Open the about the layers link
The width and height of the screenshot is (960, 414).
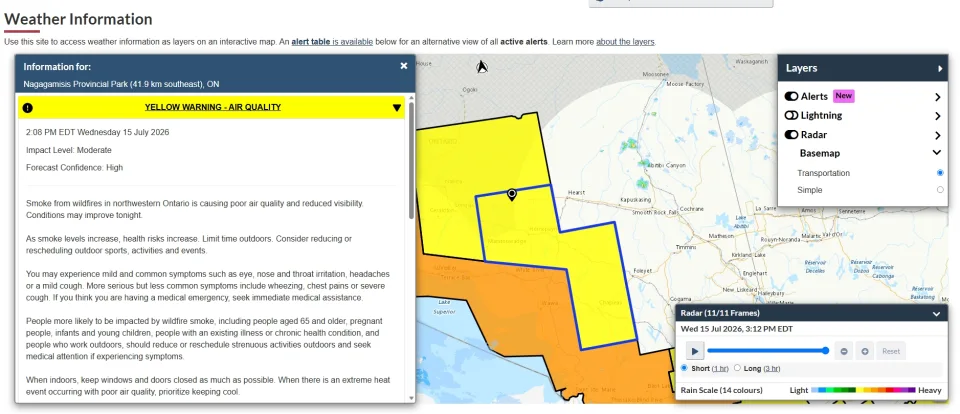click(625, 42)
